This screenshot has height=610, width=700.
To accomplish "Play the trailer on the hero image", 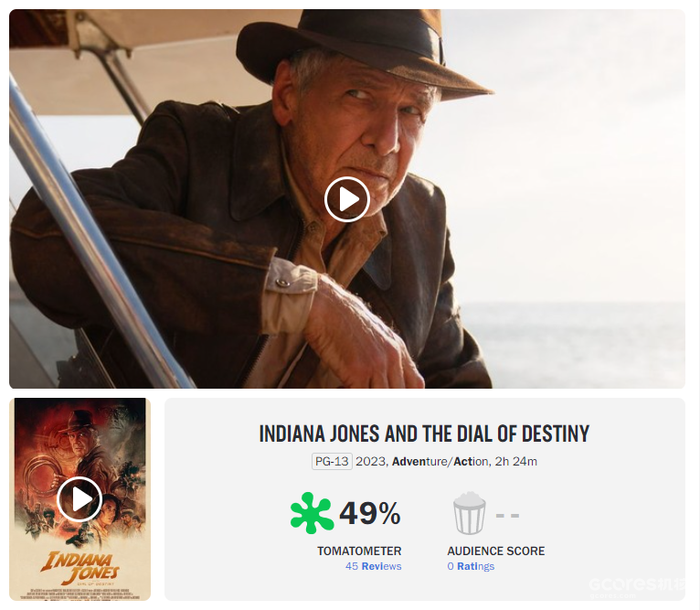I will coord(347,199).
